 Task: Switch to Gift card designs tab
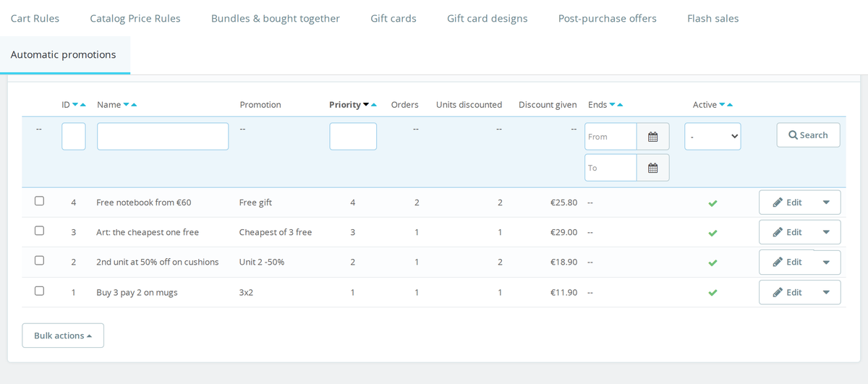tap(488, 18)
